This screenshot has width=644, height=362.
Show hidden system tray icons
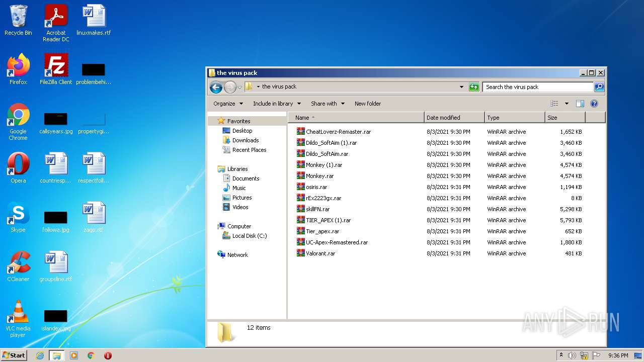[x=561, y=355]
